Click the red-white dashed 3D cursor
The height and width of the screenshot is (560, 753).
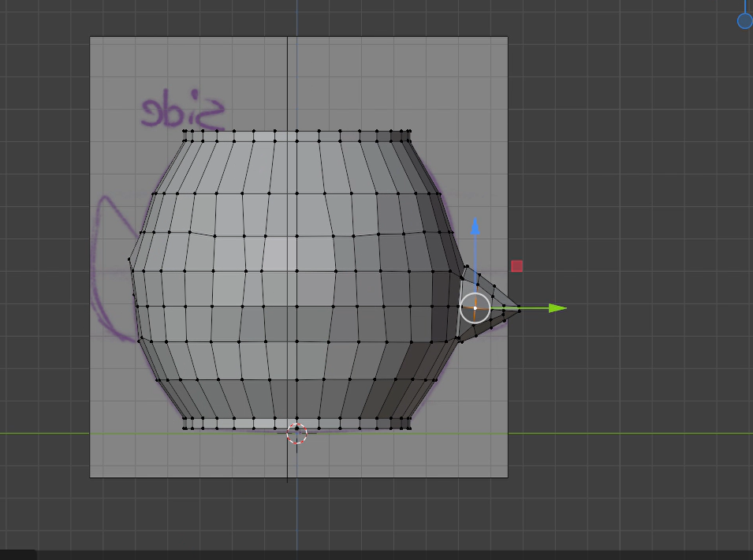coord(296,433)
